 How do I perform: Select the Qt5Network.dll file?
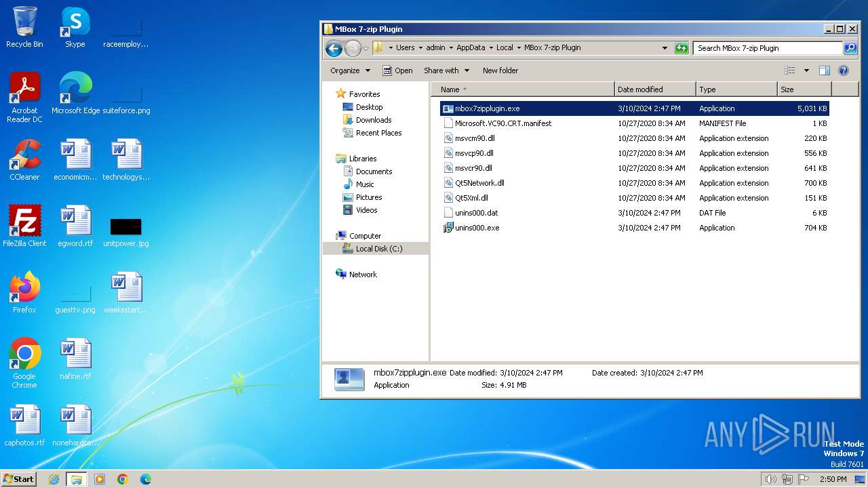[x=479, y=183]
